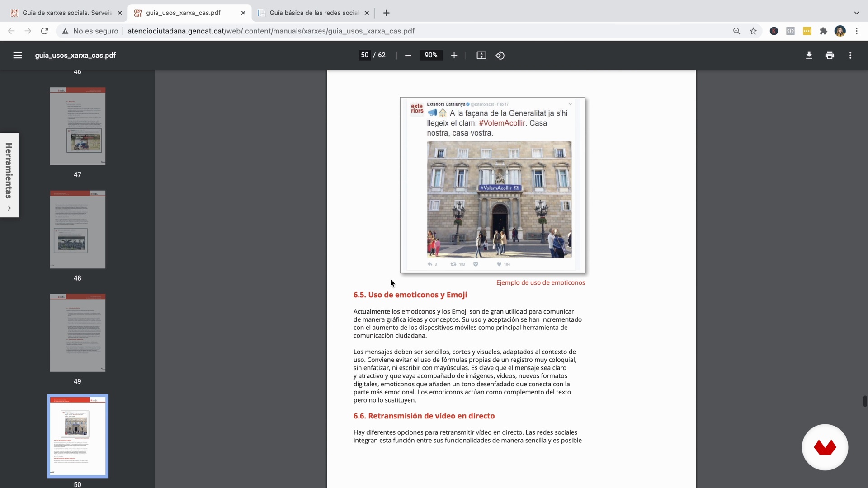Click the 90% zoom level field
Image resolution: width=868 pixels, height=488 pixels.
click(431, 55)
